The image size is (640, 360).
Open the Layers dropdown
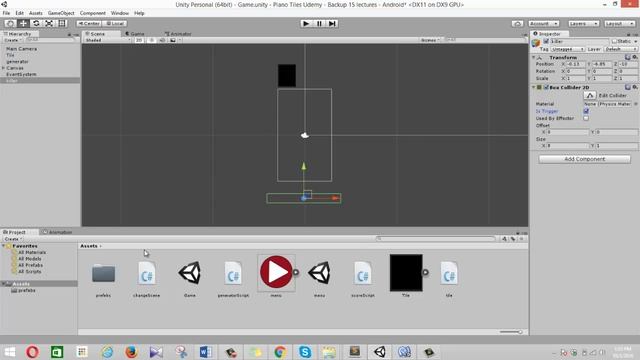point(584,24)
